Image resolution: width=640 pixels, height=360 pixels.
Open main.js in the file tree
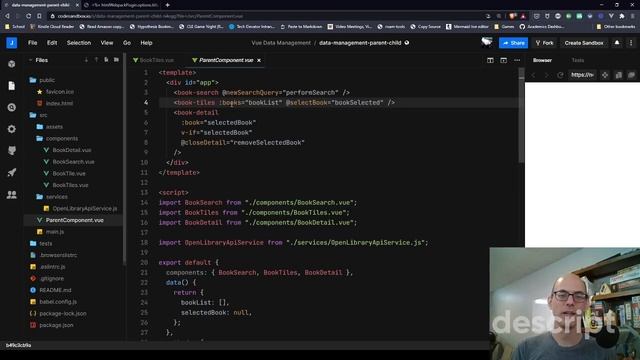click(55, 232)
